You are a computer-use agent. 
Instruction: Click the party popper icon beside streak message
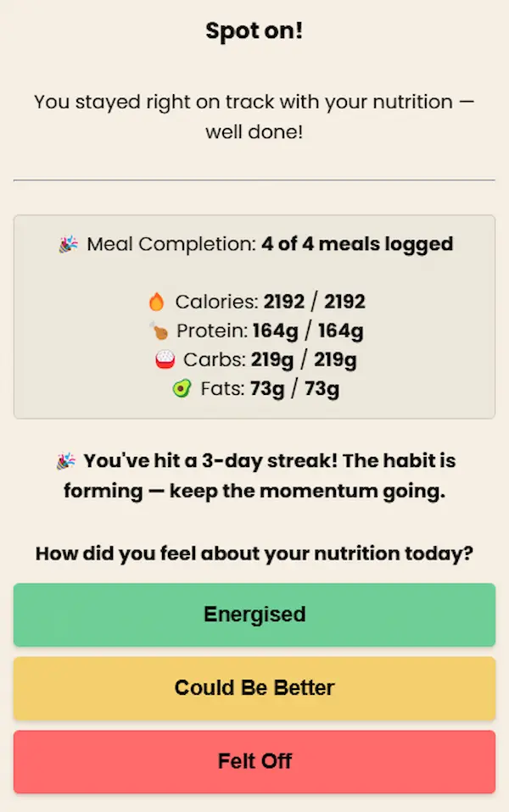pyautogui.click(x=66, y=461)
